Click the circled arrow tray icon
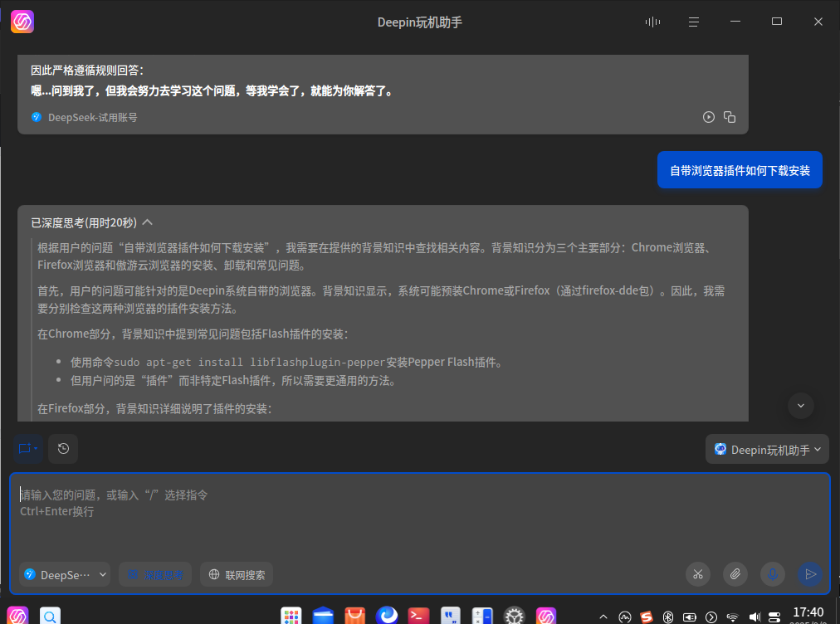 pos(711,617)
